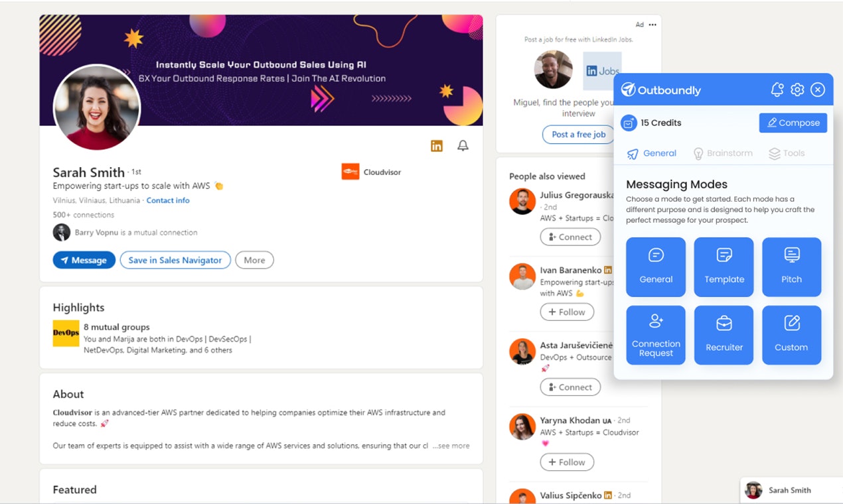Image resolution: width=843 pixels, height=504 pixels.
Task: Click the Follow button under Ivan Baranenko
Action: coord(567,312)
